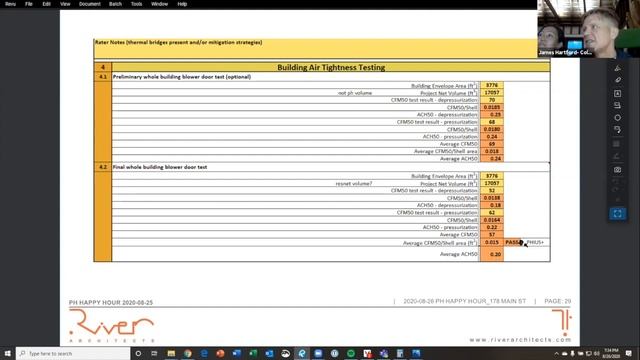Screen dimensions: 640x360
Task: Open File Explorer from the taskbar
Action: 171,353
